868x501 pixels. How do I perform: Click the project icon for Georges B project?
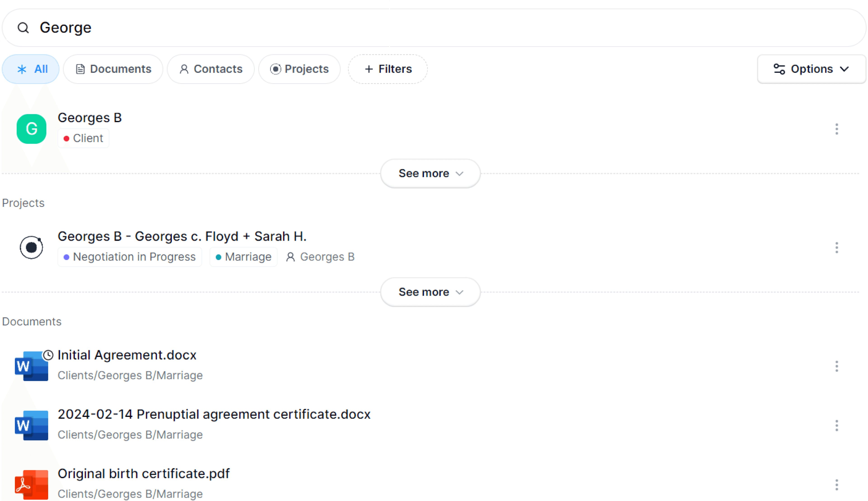pos(31,247)
